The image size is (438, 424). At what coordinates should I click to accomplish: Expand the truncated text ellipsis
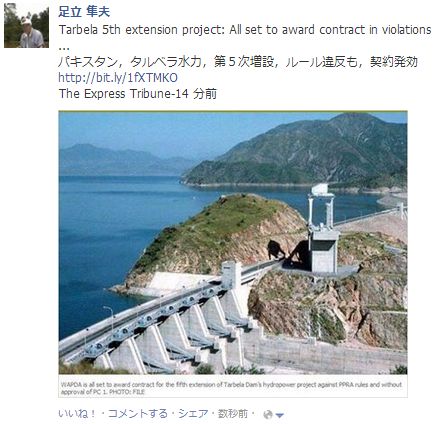62,47
